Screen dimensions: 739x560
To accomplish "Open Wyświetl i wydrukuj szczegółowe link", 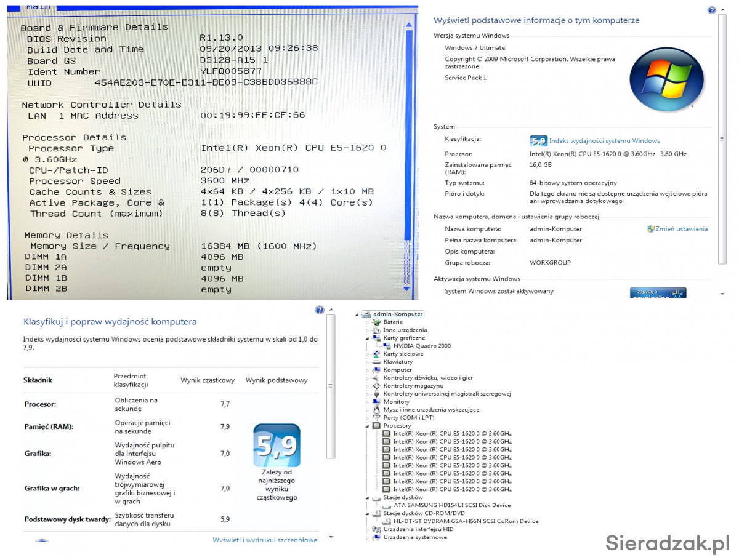I will pyautogui.click(x=265, y=540).
